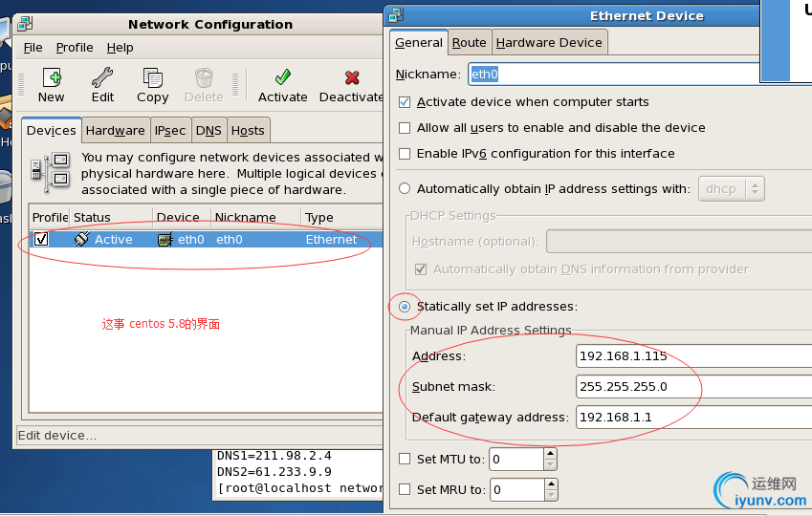Activate device with green checkmark icon
This screenshot has height=516, width=812.
[283, 77]
